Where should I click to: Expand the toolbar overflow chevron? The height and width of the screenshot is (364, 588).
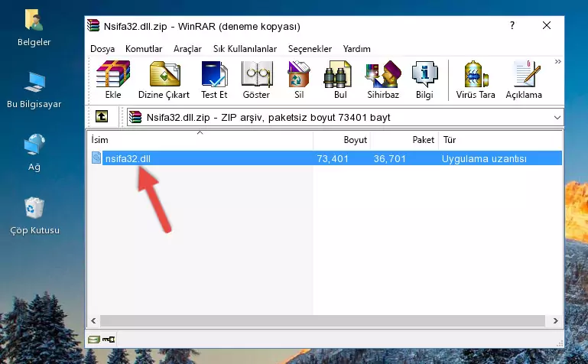557,61
